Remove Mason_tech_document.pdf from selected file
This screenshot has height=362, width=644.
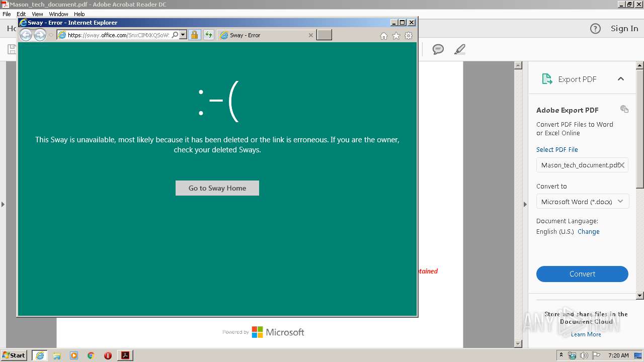point(622,165)
